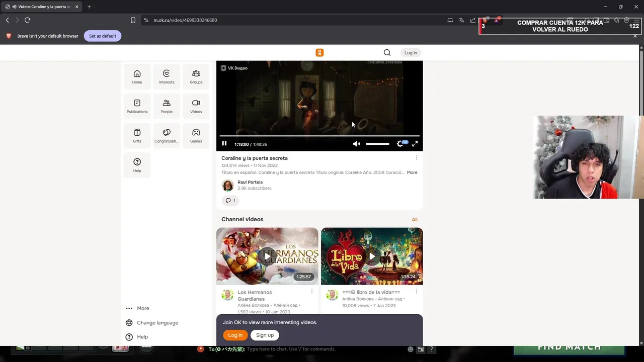Image resolution: width=644 pixels, height=362 pixels.
Task: Toggle fullscreen for the video player
Action: [x=415, y=144]
